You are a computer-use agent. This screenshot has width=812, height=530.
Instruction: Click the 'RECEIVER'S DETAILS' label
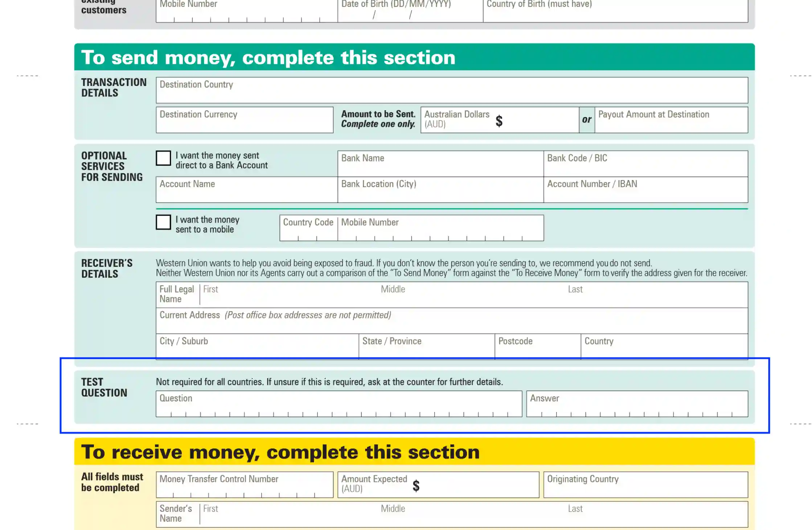107,269
